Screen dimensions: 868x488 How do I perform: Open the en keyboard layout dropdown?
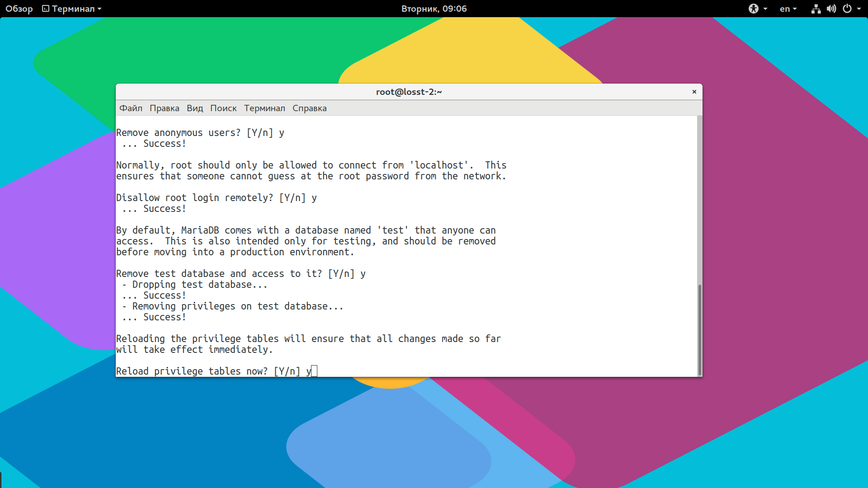tap(788, 9)
